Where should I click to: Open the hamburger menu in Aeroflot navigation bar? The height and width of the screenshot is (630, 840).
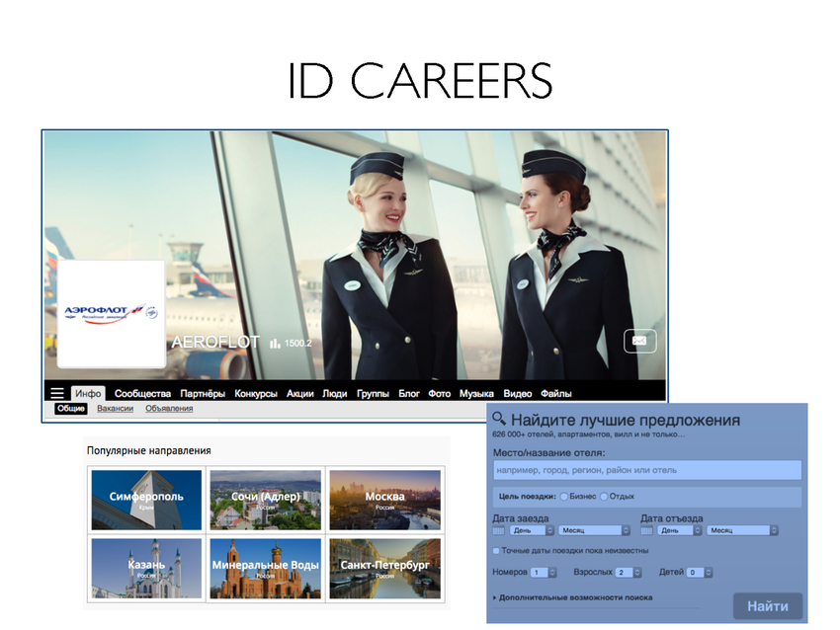coord(57,393)
